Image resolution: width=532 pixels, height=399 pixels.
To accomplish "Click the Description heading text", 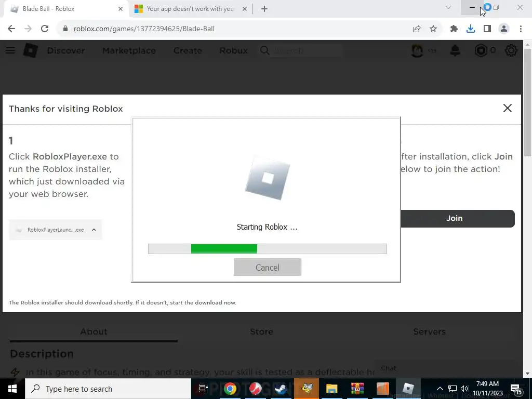I will pyautogui.click(x=42, y=353).
